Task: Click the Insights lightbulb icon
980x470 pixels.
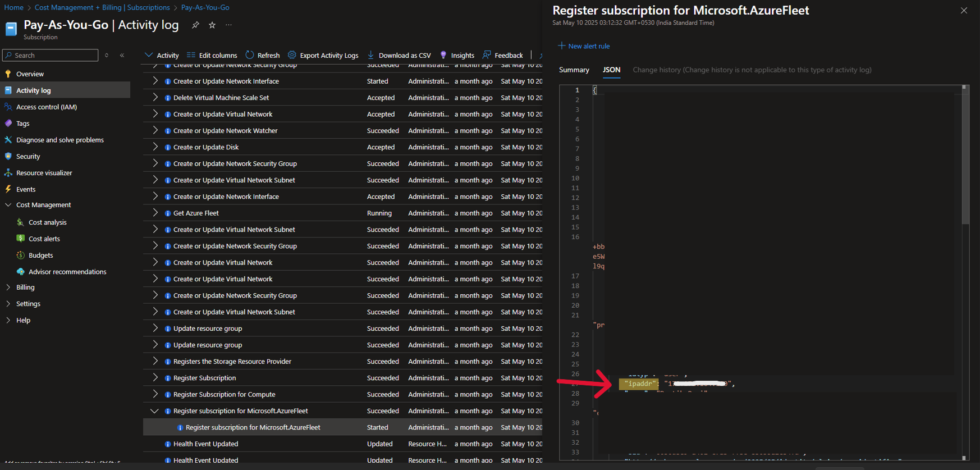Action: (x=443, y=55)
